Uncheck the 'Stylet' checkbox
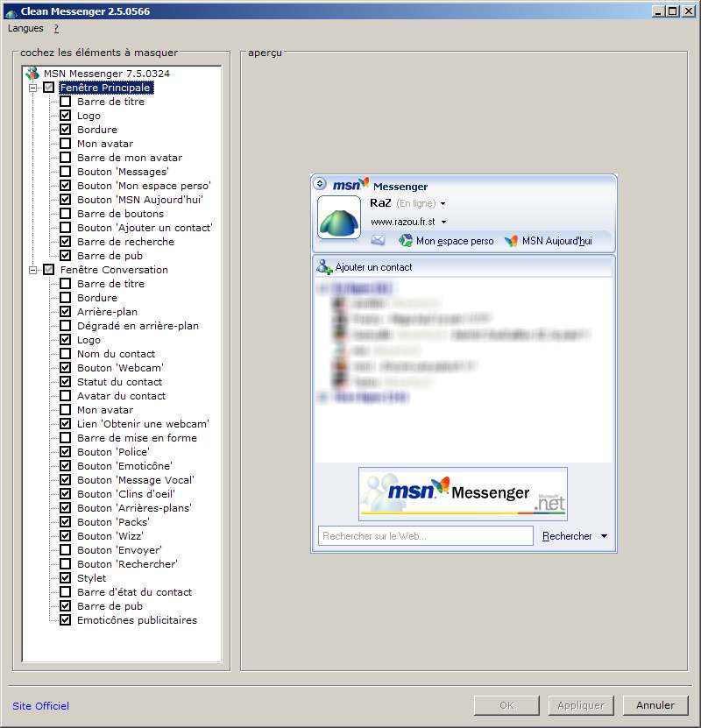 pos(66,578)
